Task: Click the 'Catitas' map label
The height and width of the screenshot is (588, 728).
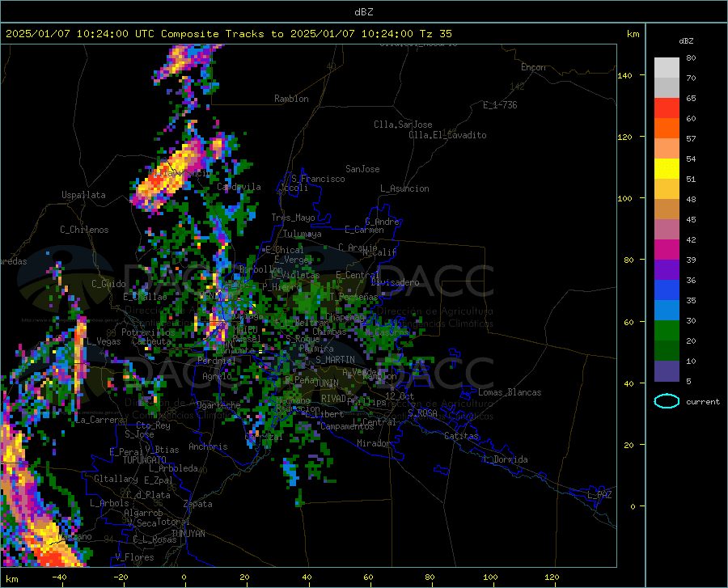Action: (x=461, y=436)
